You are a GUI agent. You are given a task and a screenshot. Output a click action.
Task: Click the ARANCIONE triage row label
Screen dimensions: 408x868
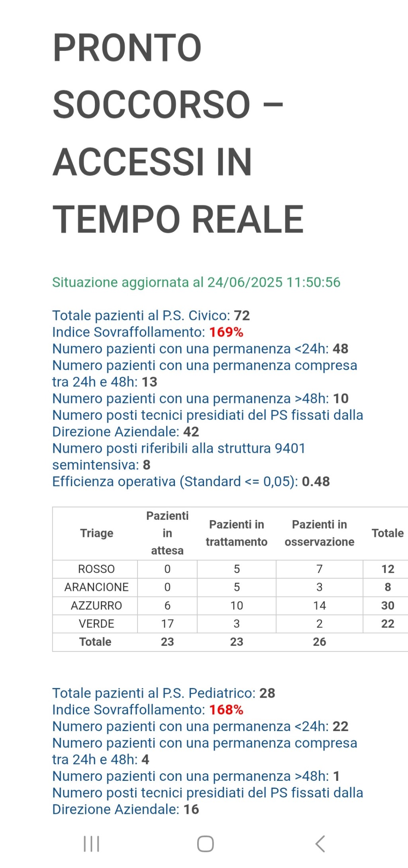[x=96, y=587]
